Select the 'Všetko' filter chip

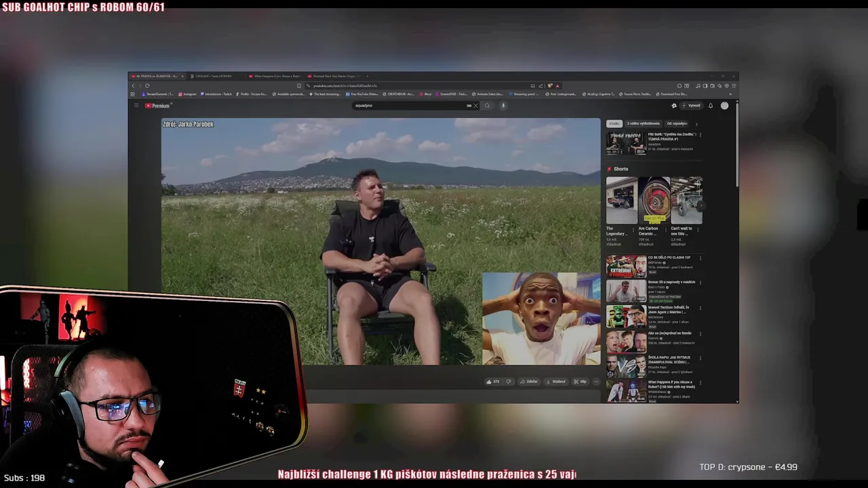[x=614, y=123]
